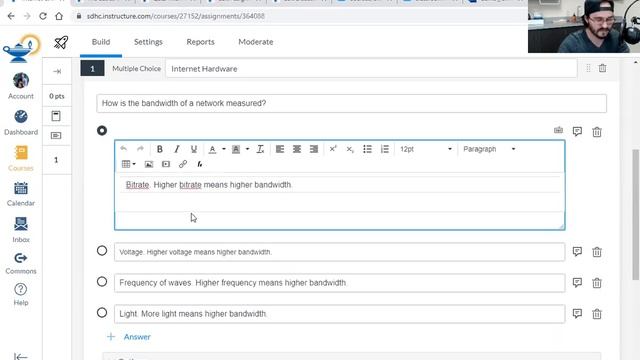Mark Voltage answer as correct
The height and width of the screenshot is (360, 640).
click(x=102, y=251)
